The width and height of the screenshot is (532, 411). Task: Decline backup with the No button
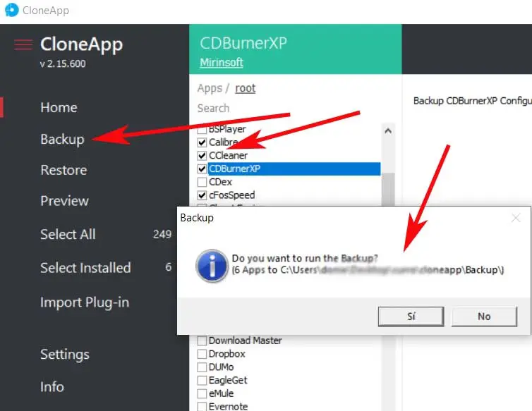(484, 317)
